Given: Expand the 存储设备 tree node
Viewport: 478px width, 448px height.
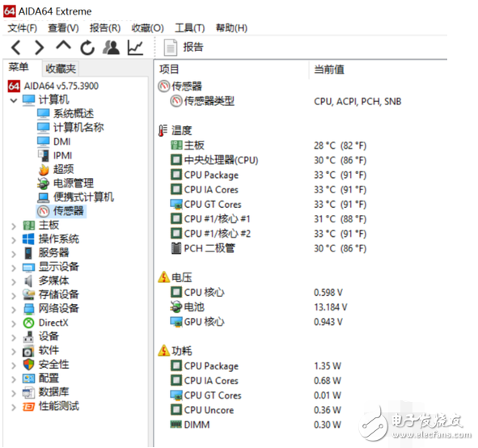Looking at the screenshot, I should coord(14,296).
